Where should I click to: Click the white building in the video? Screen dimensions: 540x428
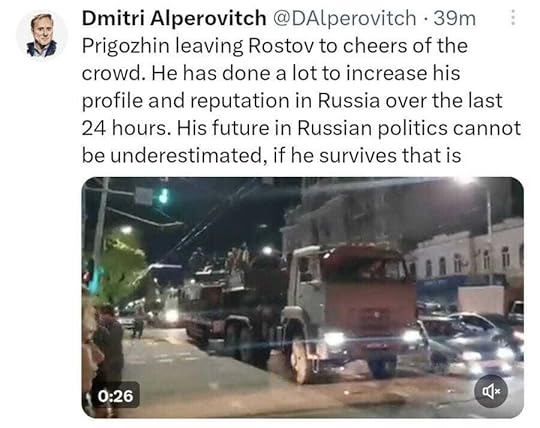(467, 257)
